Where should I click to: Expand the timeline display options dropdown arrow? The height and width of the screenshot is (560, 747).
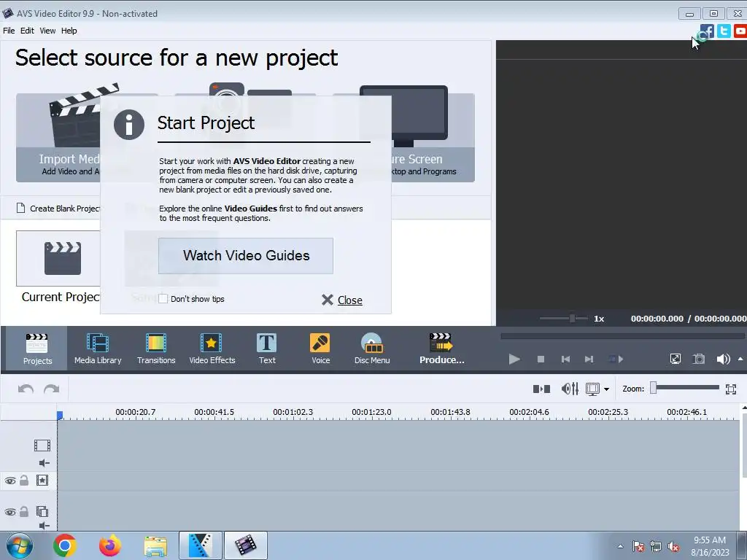[606, 389]
